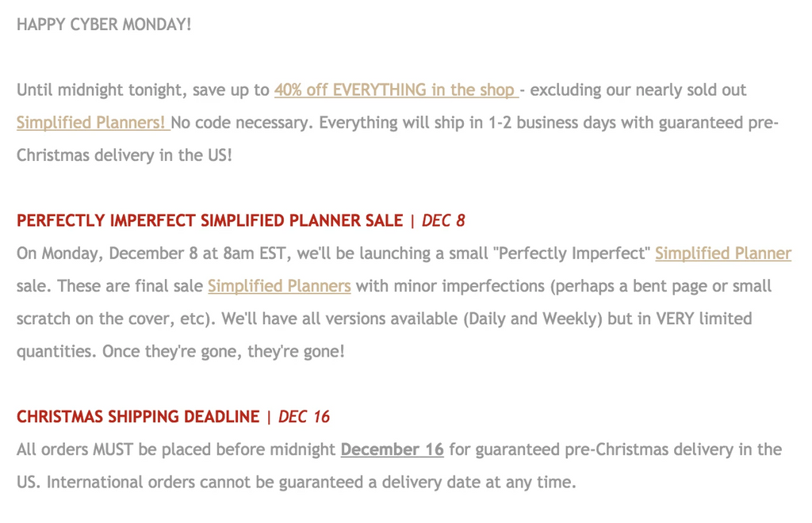812x523 pixels.
Task: Open Simplified Planner link after "Perfectly Imperfect"
Action: point(722,254)
